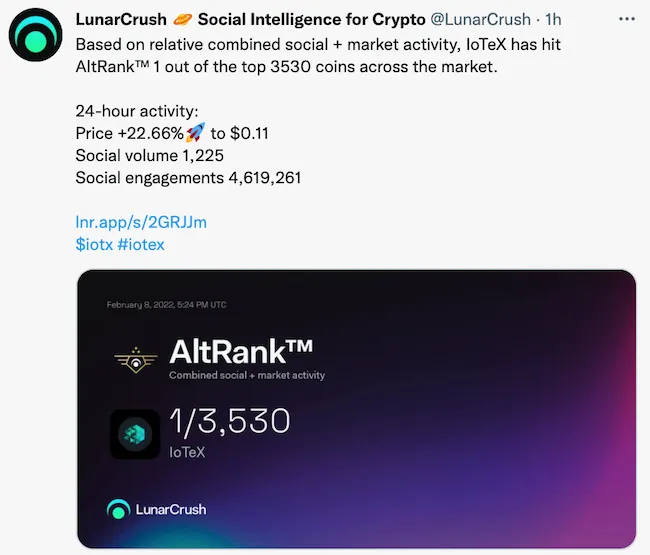The image size is (650, 555).
Task: Open the lnr.app/s/2GRJJm link
Action: click(x=141, y=222)
